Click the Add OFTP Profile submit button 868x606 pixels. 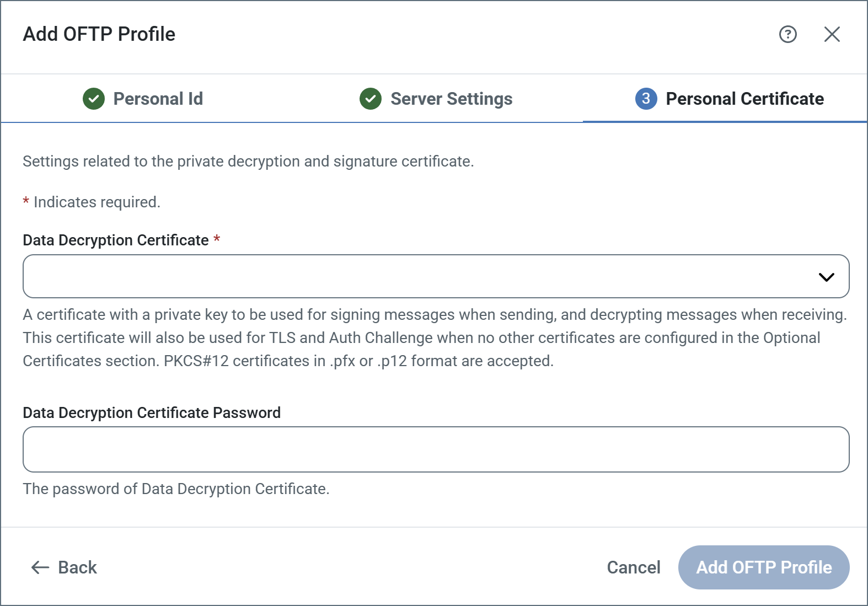coord(764,567)
